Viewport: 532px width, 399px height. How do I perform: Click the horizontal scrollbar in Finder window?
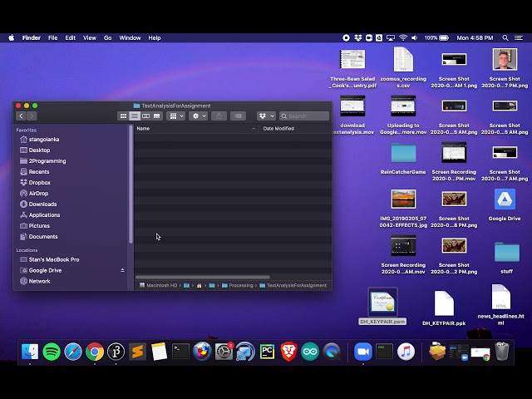(x=203, y=277)
